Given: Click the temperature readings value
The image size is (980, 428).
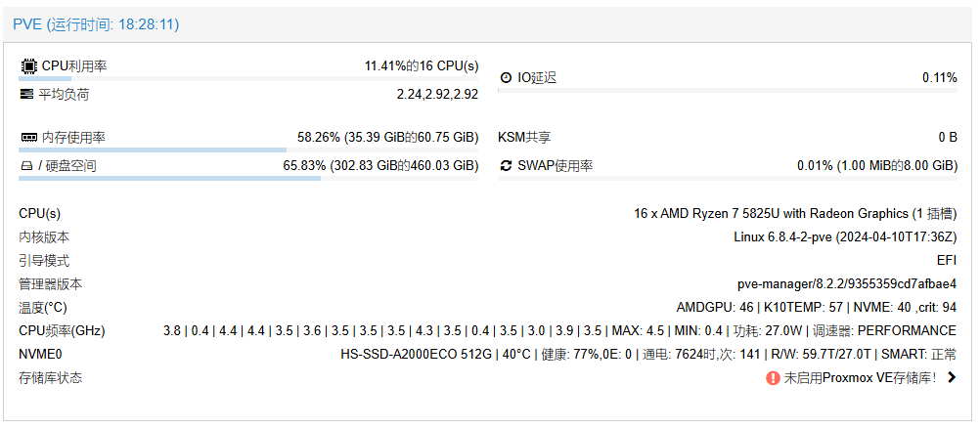Looking at the screenshot, I should (816, 307).
